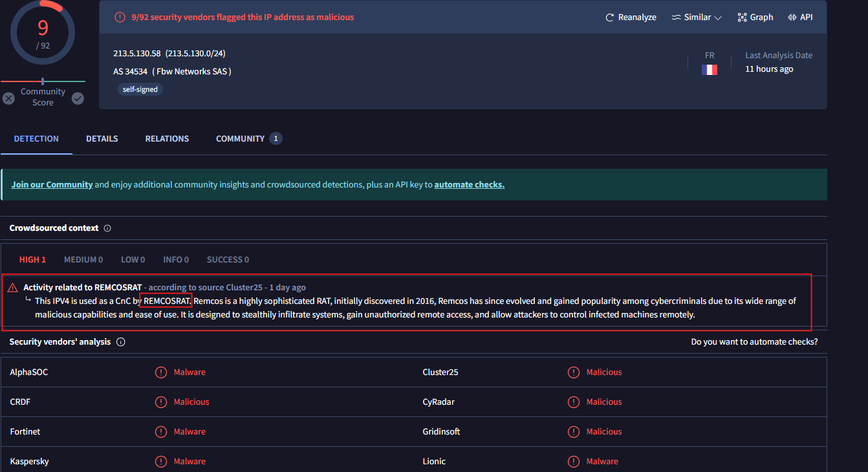The height and width of the screenshot is (472, 868).
Task: Click the detection score circle 9/92
Action: click(x=43, y=32)
